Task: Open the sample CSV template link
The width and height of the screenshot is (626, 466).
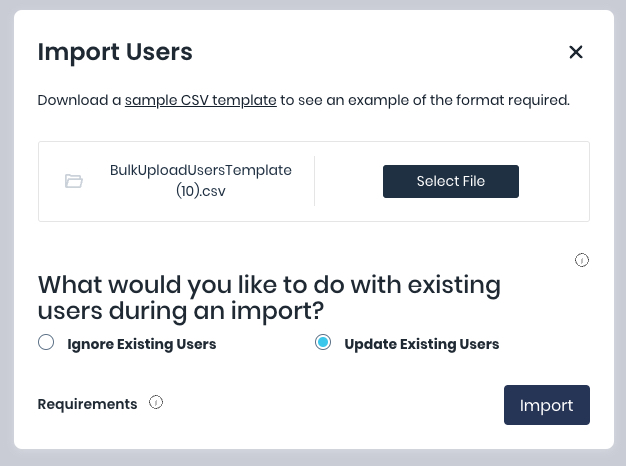Action: pos(200,100)
